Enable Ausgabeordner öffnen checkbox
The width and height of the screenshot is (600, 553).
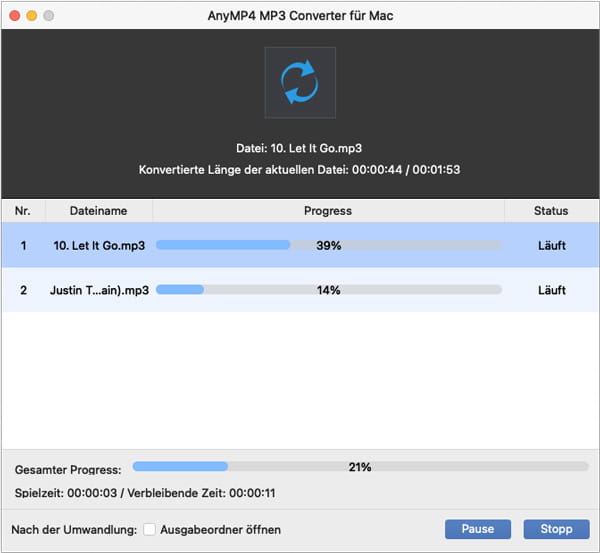coord(149,530)
